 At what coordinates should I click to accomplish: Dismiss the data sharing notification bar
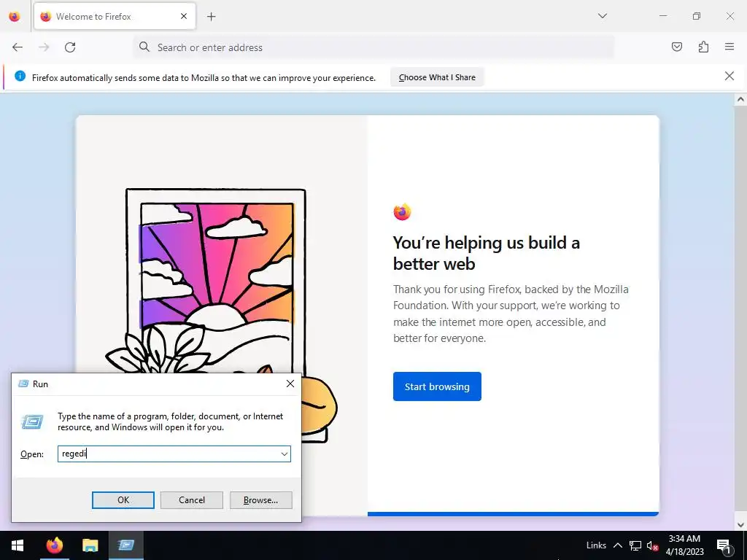point(729,76)
